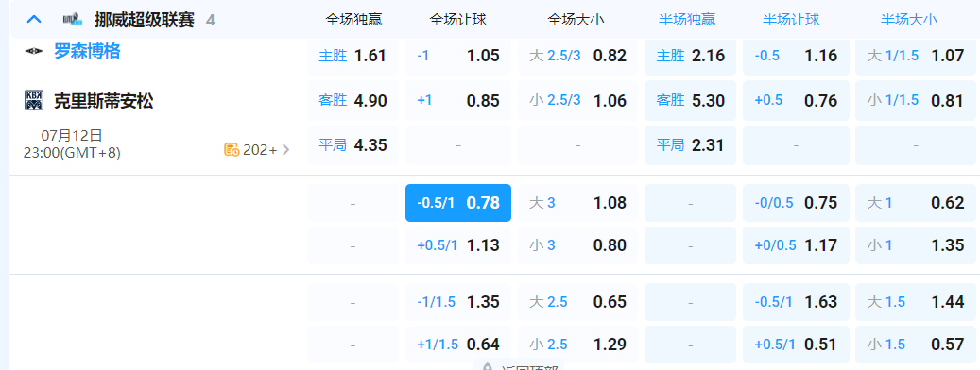Screen dimensions: 980x370
Task: Pick half-time +0/0.5 at 1.17
Action: tap(797, 245)
